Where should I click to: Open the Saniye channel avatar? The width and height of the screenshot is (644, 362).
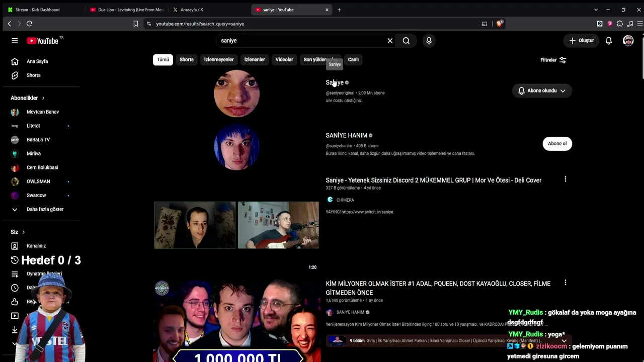(x=236, y=94)
